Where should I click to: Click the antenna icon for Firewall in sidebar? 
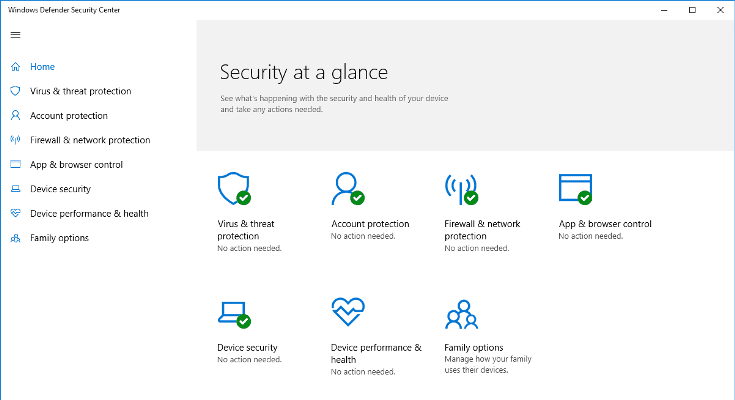tap(15, 140)
